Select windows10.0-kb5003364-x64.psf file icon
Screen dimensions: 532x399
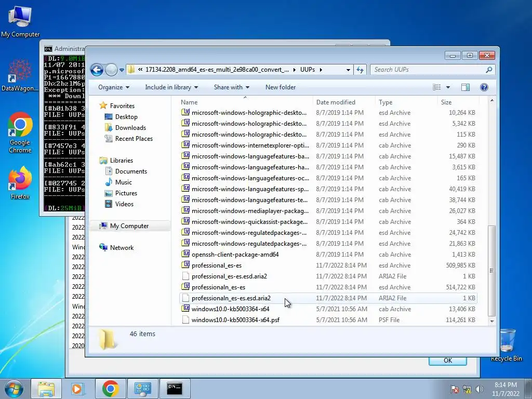pyautogui.click(x=185, y=320)
